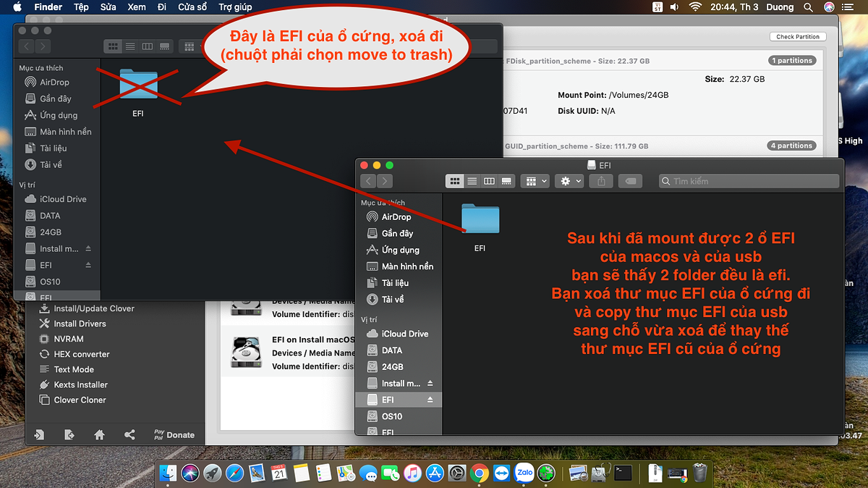Open the group-by dropdown in front Finder toolbar
This screenshot has height=488, width=868.
535,181
